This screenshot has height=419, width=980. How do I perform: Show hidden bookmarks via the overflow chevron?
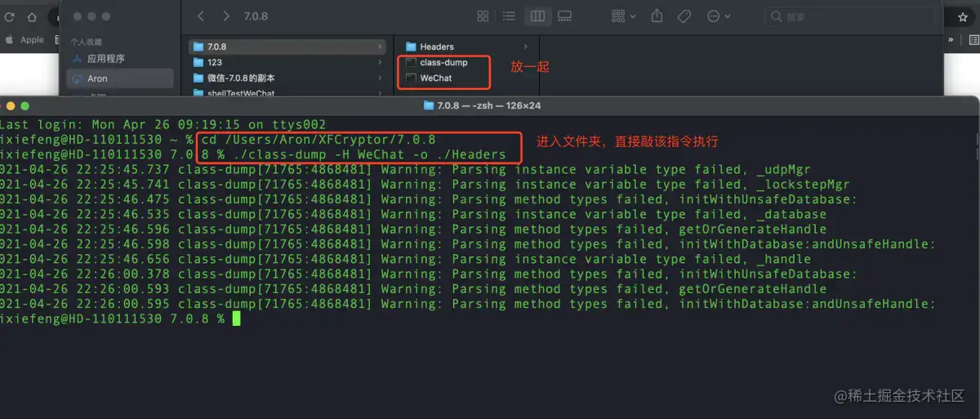click(951, 38)
